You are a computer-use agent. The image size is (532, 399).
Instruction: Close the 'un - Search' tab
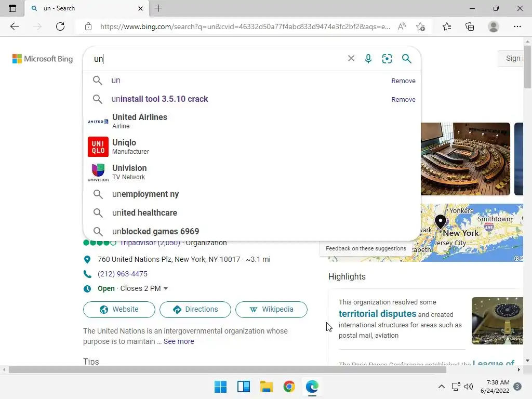pos(140,8)
